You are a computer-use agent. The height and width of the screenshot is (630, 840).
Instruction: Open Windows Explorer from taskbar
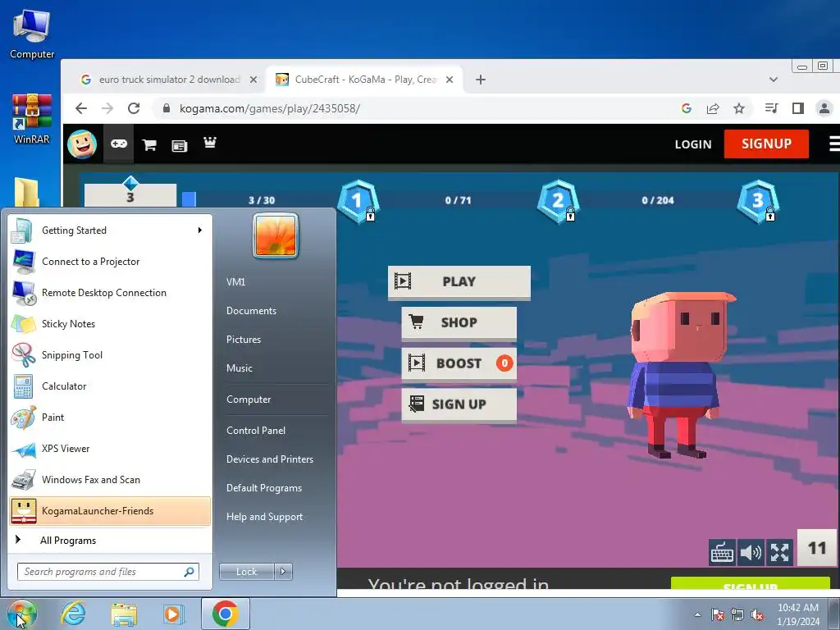tap(125, 614)
